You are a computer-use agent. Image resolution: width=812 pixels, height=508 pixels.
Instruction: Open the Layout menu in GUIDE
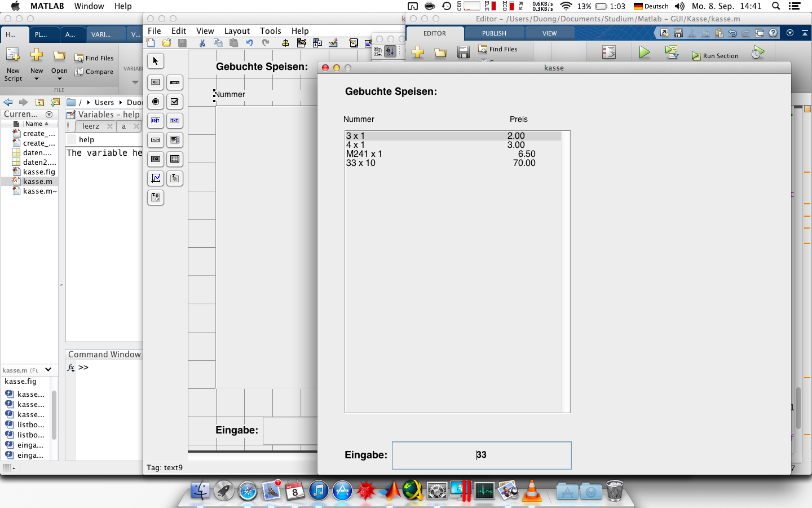coord(237,31)
